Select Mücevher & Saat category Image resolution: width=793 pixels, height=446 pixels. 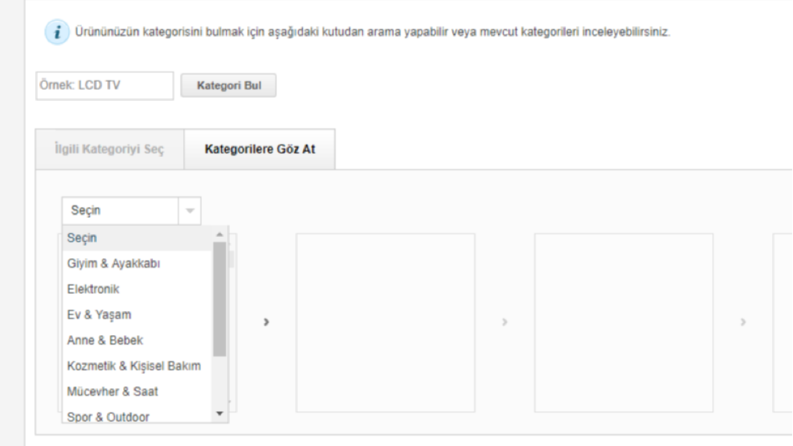(x=137, y=391)
